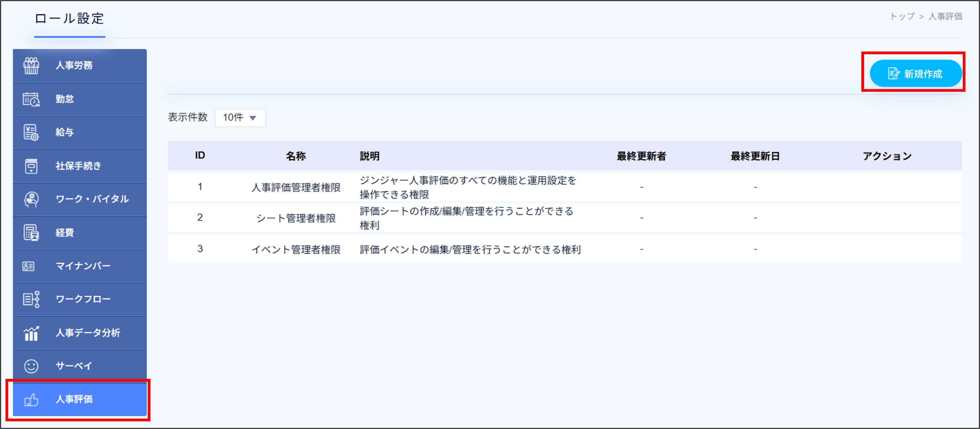Click the 人事評価 thumbs-up icon
980x429 pixels.
(31, 400)
